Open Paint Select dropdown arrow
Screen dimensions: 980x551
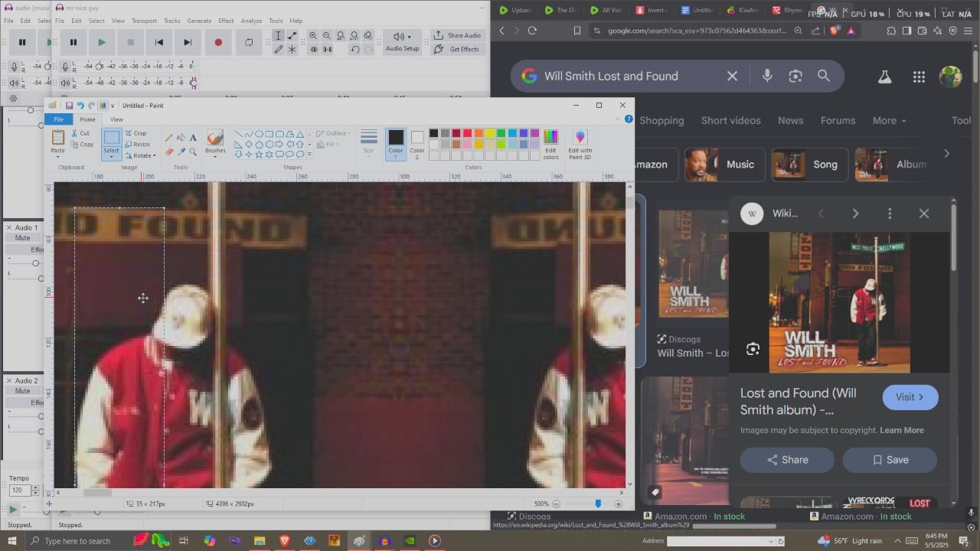112,156
